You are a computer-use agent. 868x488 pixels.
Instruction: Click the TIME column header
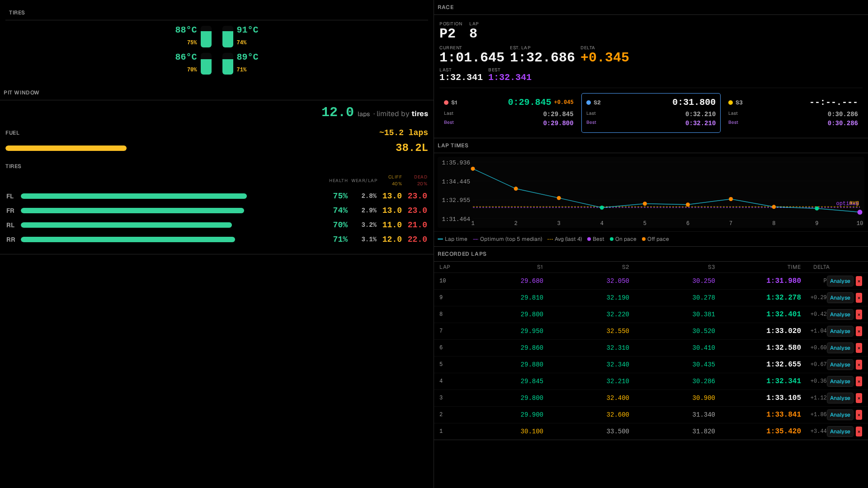[x=794, y=267]
